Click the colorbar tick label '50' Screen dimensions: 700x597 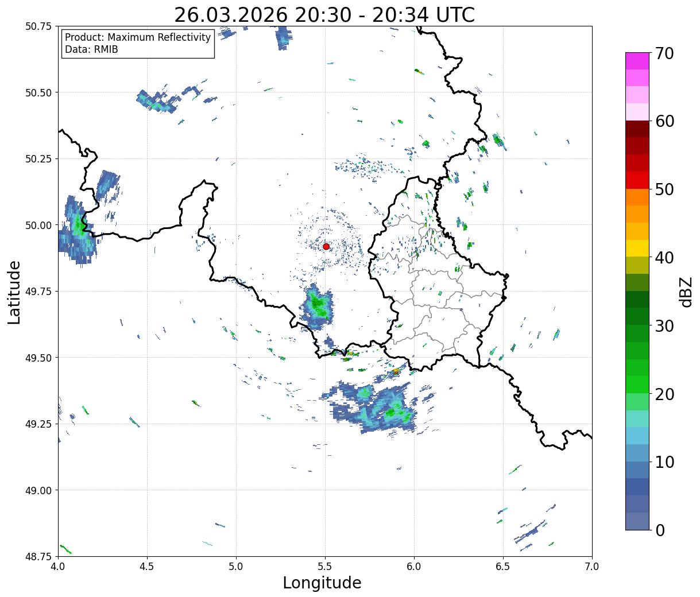(x=664, y=189)
